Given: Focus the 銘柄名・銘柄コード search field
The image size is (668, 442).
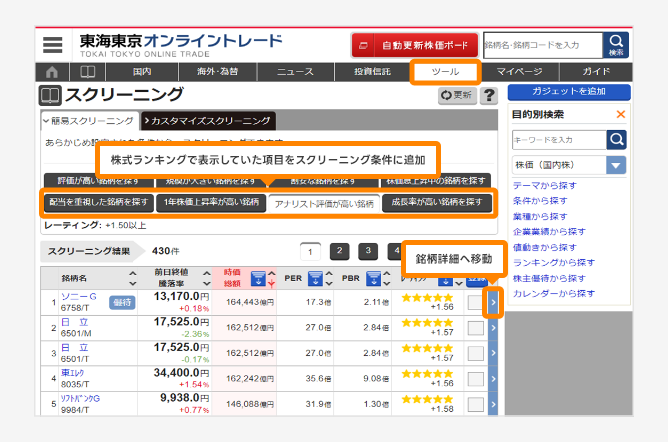Looking at the screenshot, I should [543, 45].
